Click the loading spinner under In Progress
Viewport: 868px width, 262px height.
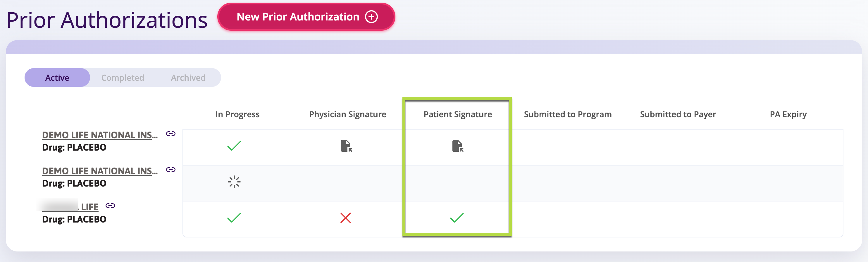point(234,182)
